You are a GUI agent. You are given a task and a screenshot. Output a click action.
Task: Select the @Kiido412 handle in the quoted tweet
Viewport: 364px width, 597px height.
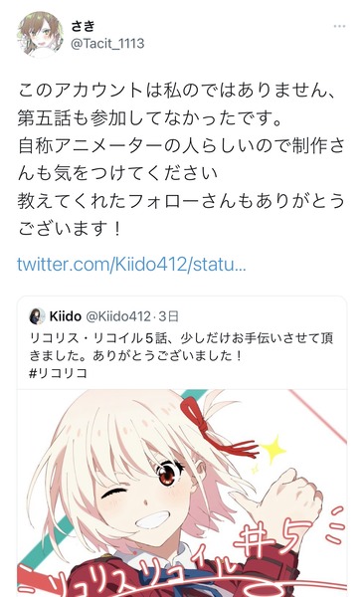[x=118, y=316]
